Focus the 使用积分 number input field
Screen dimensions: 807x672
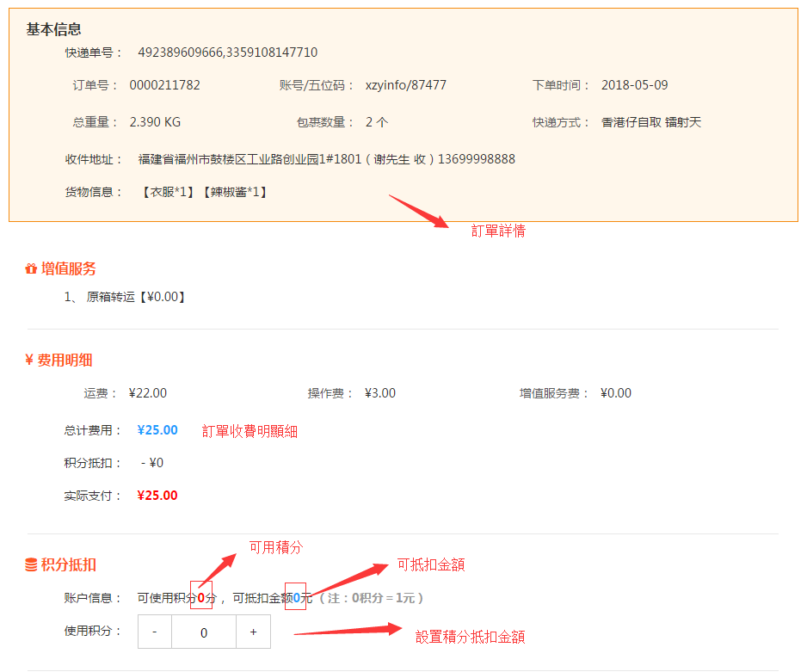click(x=204, y=632)
